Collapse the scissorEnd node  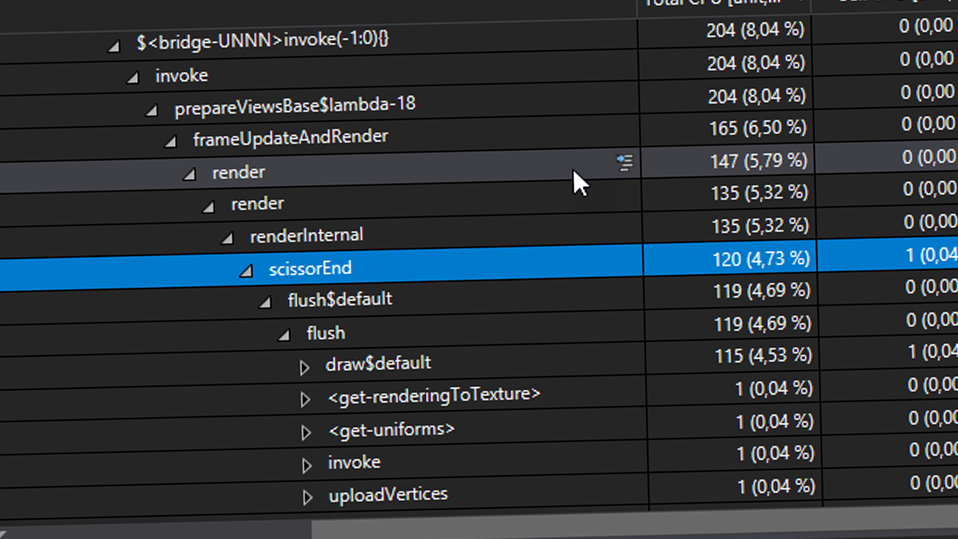[x=246, y=270]
